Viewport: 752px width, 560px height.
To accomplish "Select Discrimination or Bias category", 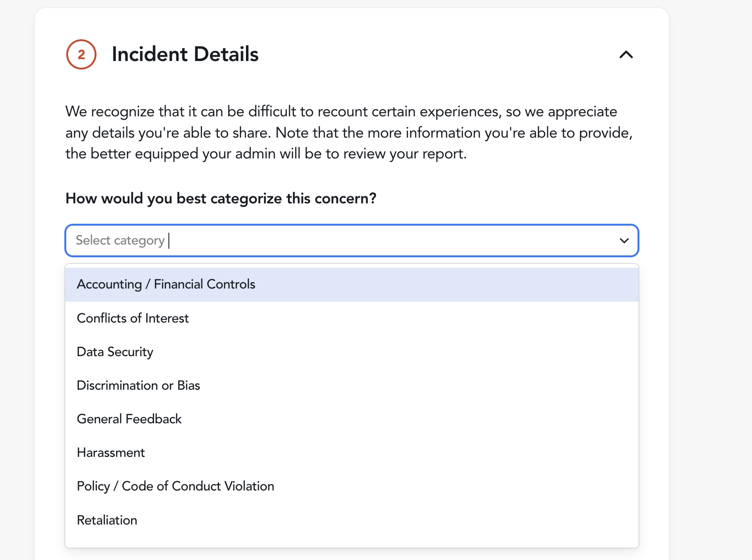I will point(352,385).
